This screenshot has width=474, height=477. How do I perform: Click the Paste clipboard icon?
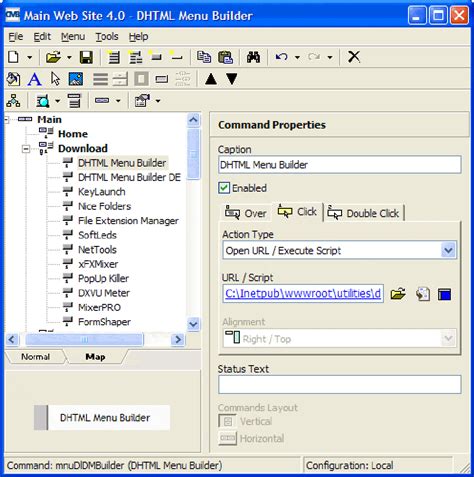pos(226,57)
